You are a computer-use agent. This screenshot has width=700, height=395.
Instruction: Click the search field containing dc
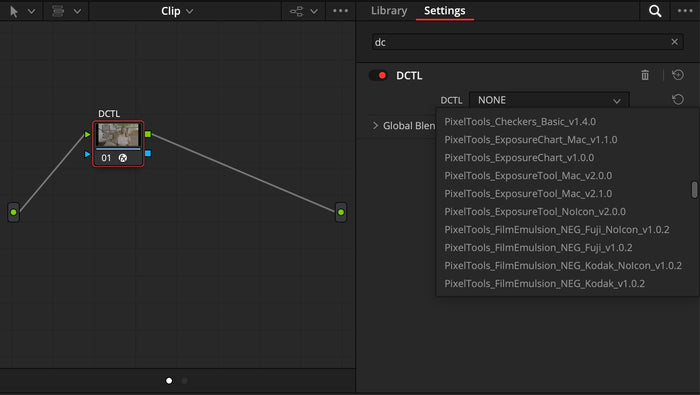pyautogui.click(x=528, y=42)
